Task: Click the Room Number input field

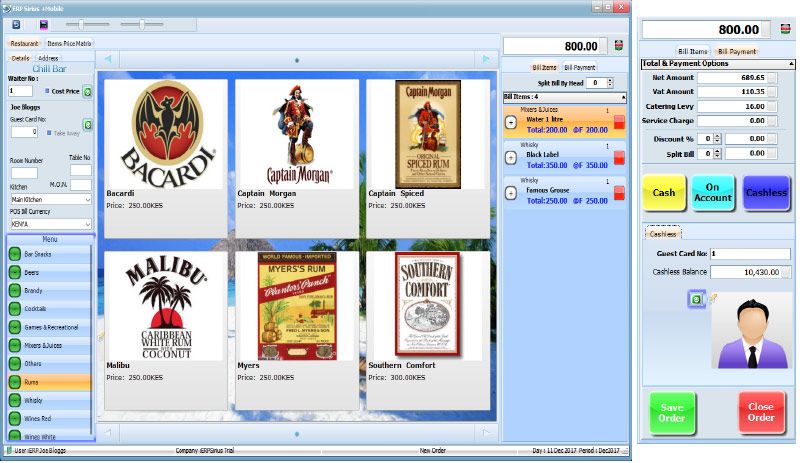Action: (24, 174)
